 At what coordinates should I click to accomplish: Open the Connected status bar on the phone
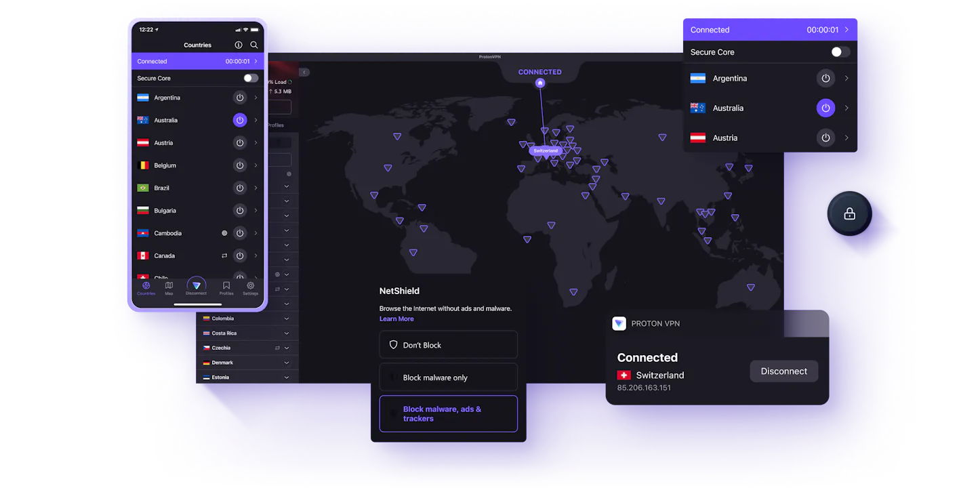click(x=197, y=61)
